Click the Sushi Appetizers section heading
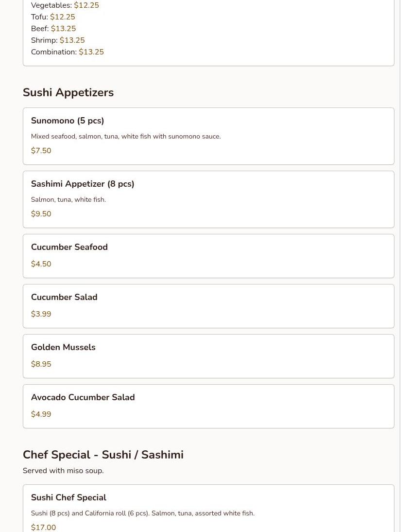The height and width of the screenshot is (532, 410). (x=68, y=92)
